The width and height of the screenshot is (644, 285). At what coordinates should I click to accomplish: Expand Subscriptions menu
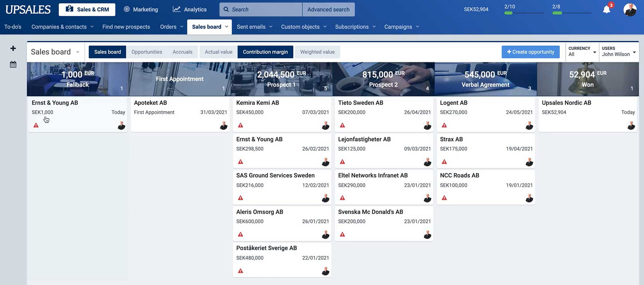point(356,27)
